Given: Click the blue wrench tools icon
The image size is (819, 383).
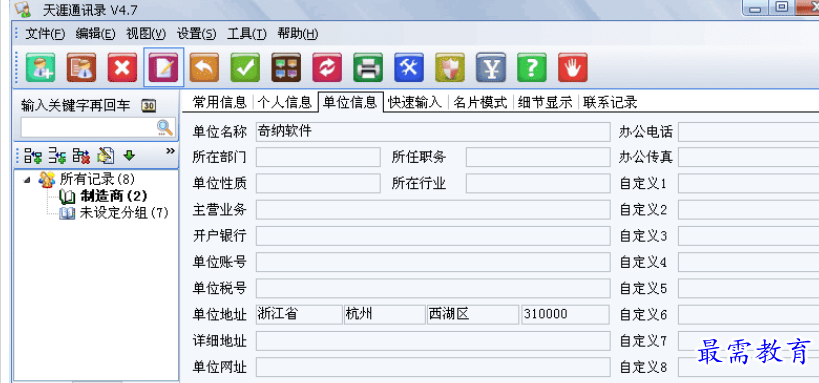Looking at the screenshot, I should pyautogui.click(x=409, y=67).
